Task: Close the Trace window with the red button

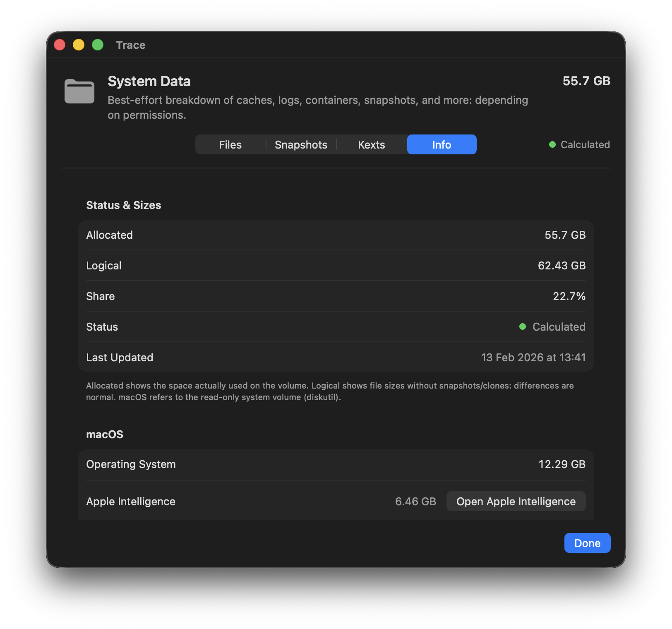Action: [60, 45]
